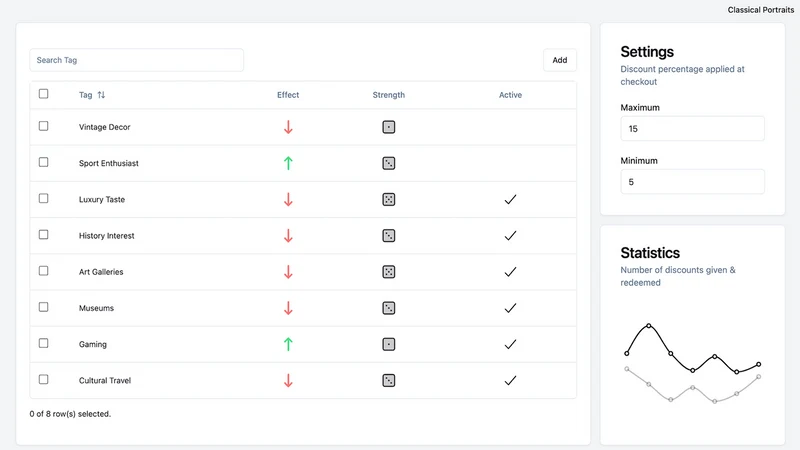Screen dimensions: 800x450
Task: Click the strength dice icon for Vintage Decor
Action: point(389,127)
